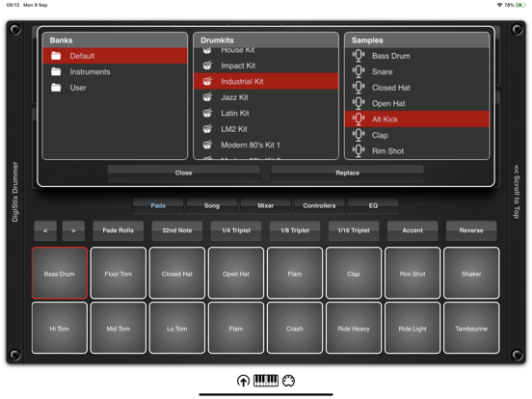
Task: Toggle the 32nd Note roll option
Action: click(x=177, y=230)
